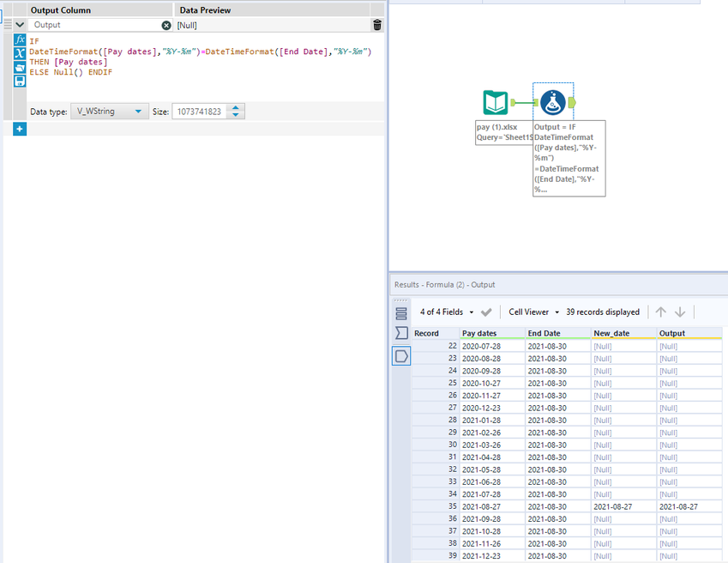Clear the Output column name field
This screenshot has height=563, width=728.
click(x=166, y=25)
